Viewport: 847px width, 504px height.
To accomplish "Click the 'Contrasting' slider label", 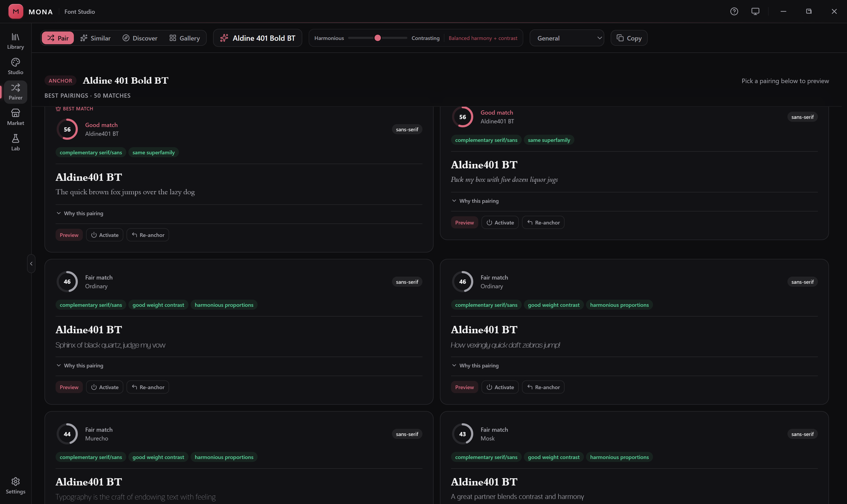I will point(426,38).
